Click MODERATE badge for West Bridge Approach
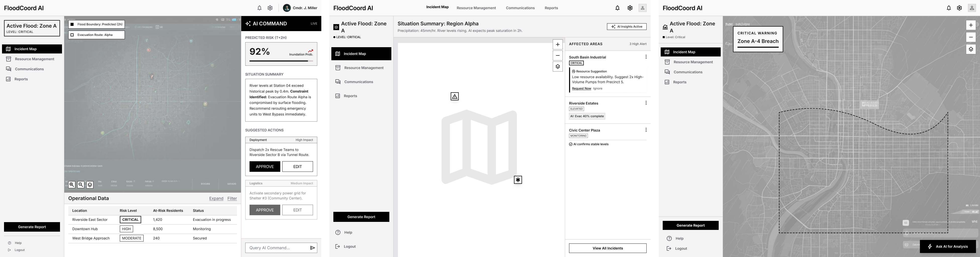The width and height of the screenshot is (980, 257). click(x=132, y=238)
